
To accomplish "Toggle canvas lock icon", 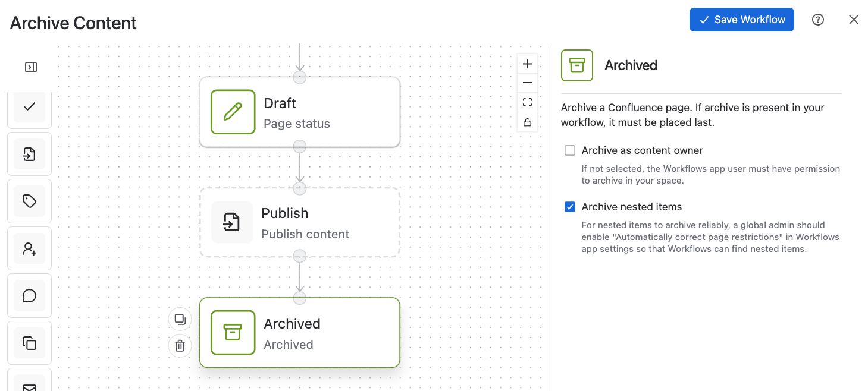I will (x=527, y=122).
